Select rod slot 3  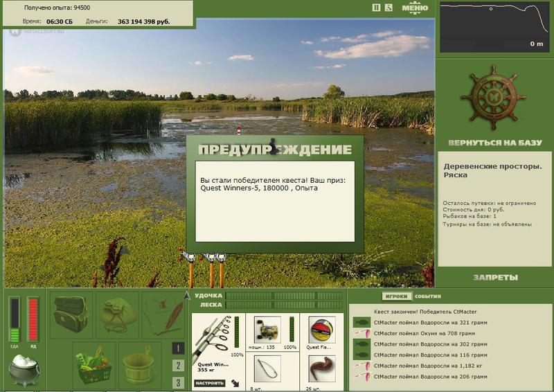(x=178, y=382)
